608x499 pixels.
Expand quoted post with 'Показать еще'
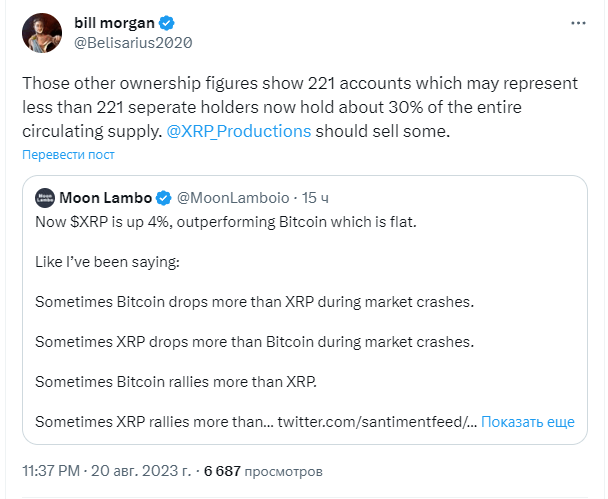(528, 421)
